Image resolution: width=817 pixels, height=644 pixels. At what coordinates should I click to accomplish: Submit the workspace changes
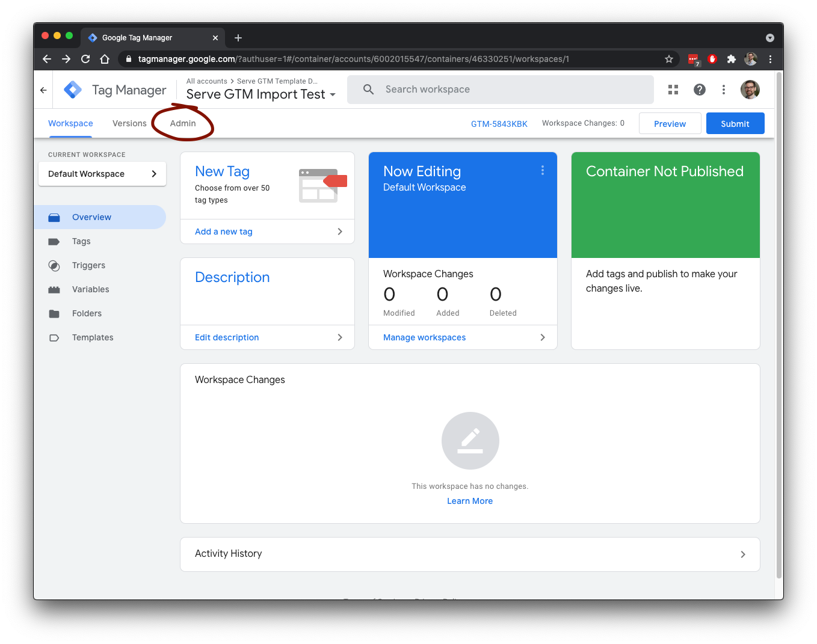point(735,123)
